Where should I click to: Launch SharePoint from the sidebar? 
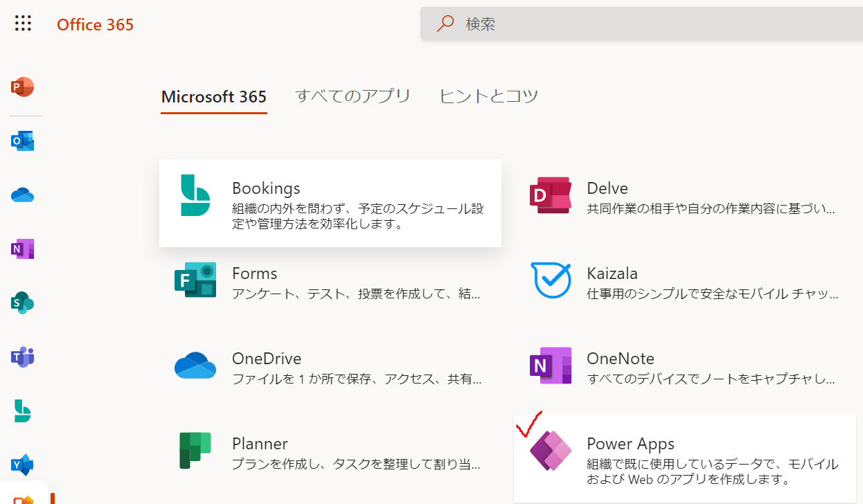[23, 303]
